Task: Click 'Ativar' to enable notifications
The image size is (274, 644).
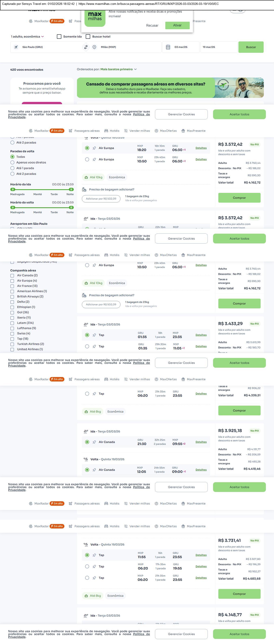Action: click(177, 25)
